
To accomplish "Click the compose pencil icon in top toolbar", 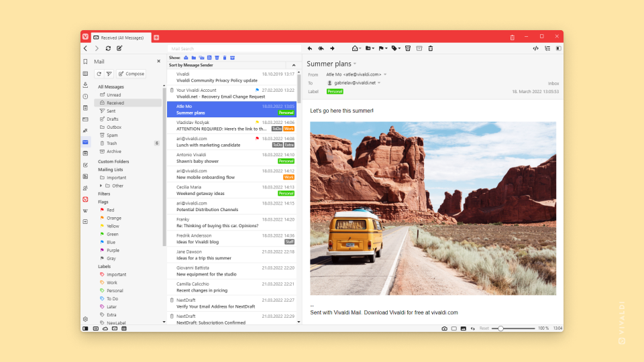I will [119, 48].
